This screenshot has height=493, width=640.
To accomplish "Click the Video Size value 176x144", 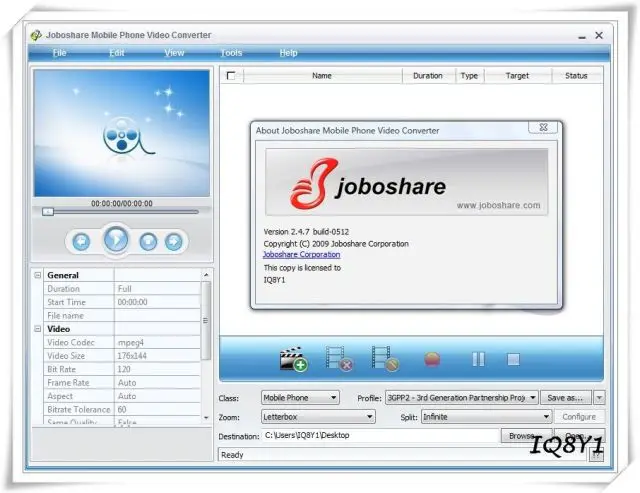I will point(158,356).
